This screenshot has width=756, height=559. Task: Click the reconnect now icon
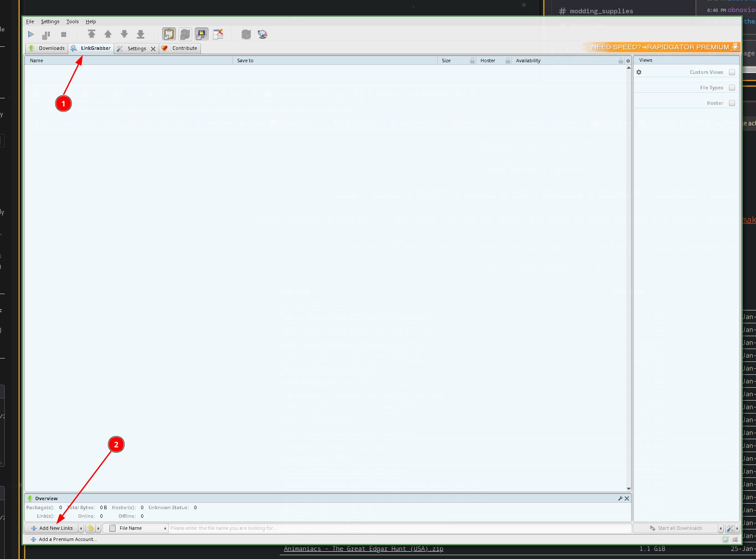point(246,34)
